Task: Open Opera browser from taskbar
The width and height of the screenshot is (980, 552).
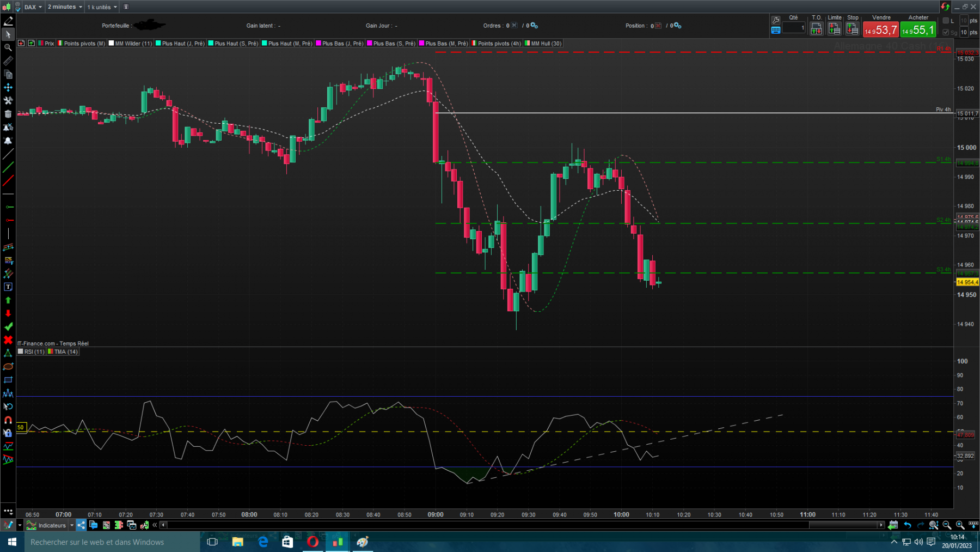Action: [313, 542]
